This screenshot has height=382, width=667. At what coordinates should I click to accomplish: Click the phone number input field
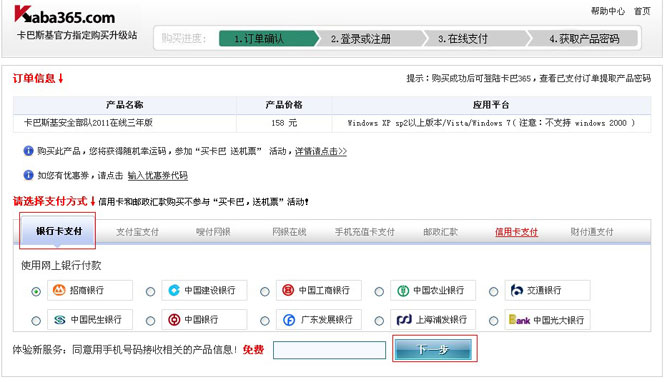329,350
